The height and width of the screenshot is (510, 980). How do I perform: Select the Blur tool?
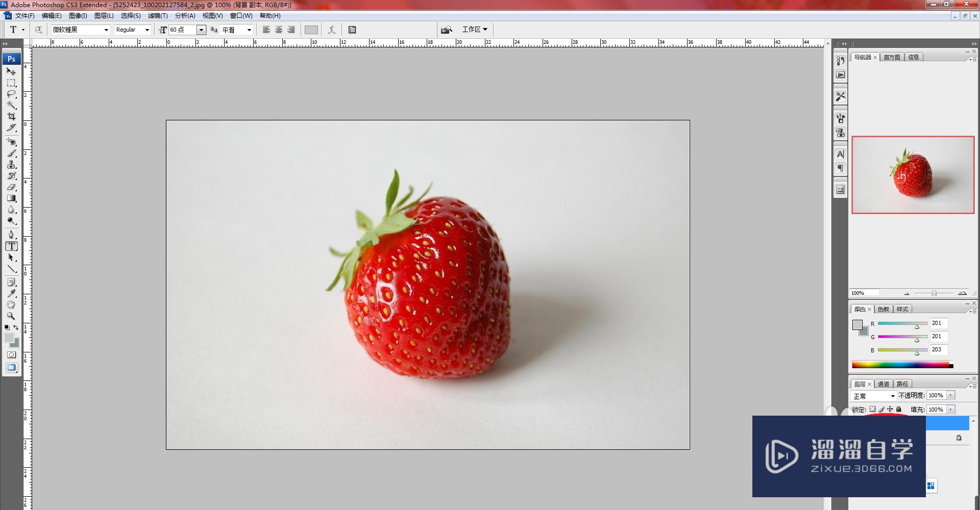(x=11, y=209)
